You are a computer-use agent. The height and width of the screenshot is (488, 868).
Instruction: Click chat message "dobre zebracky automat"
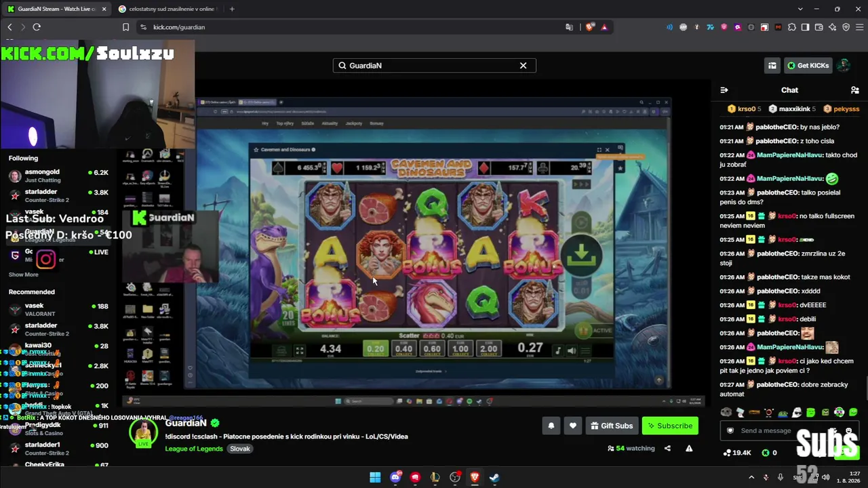[789, 389]
